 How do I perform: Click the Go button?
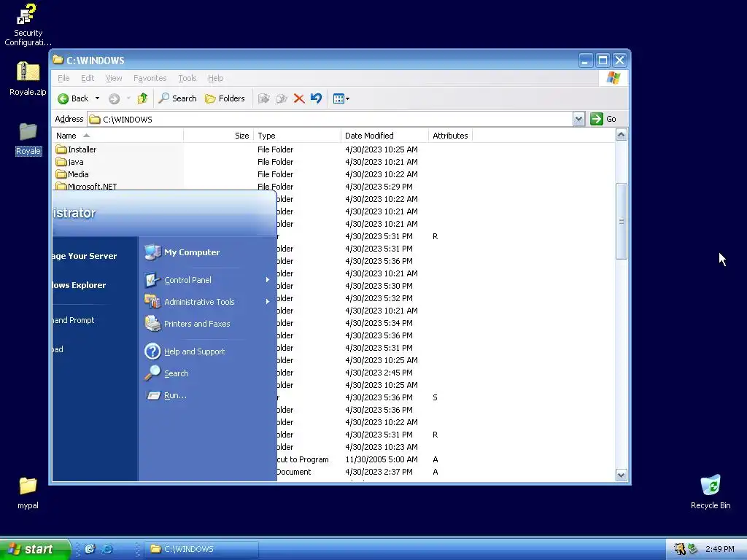pyautogui.click(x=603, y=119)
